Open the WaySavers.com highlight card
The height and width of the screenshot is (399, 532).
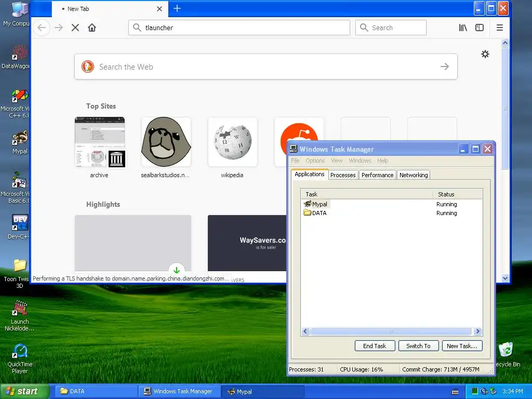[247, 243]
